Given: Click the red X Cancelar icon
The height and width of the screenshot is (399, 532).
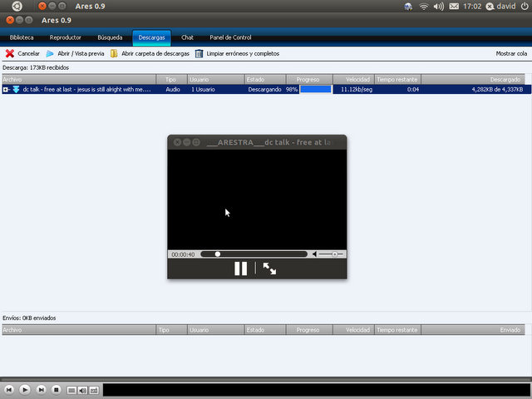Looking at the screenshot, I should point(10,53).
